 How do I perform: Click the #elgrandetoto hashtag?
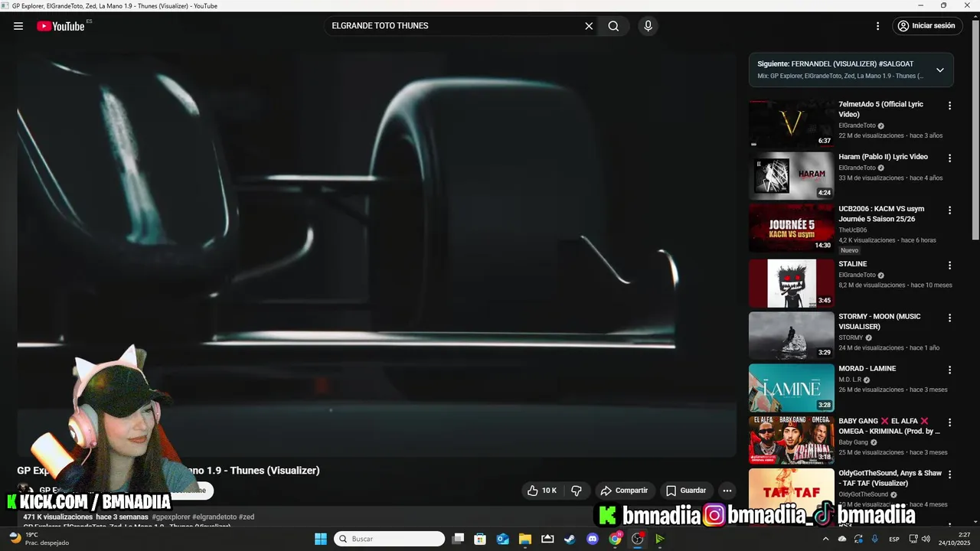point(214,517)
